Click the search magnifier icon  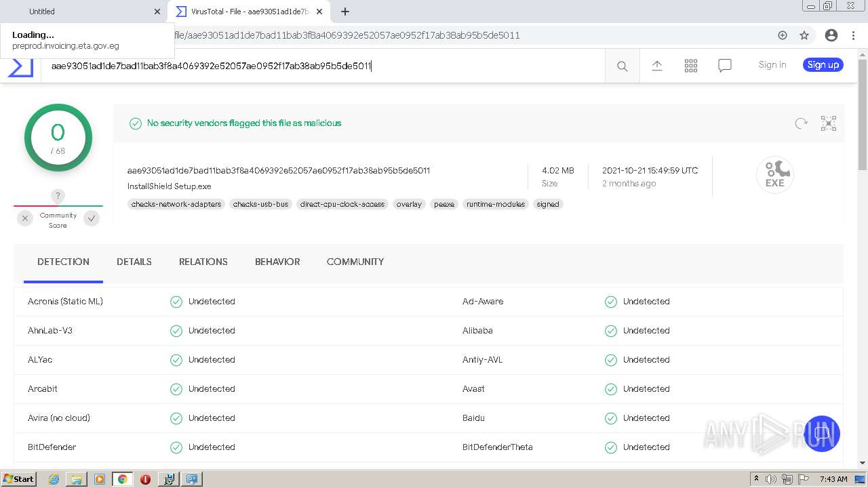(622, 66)
